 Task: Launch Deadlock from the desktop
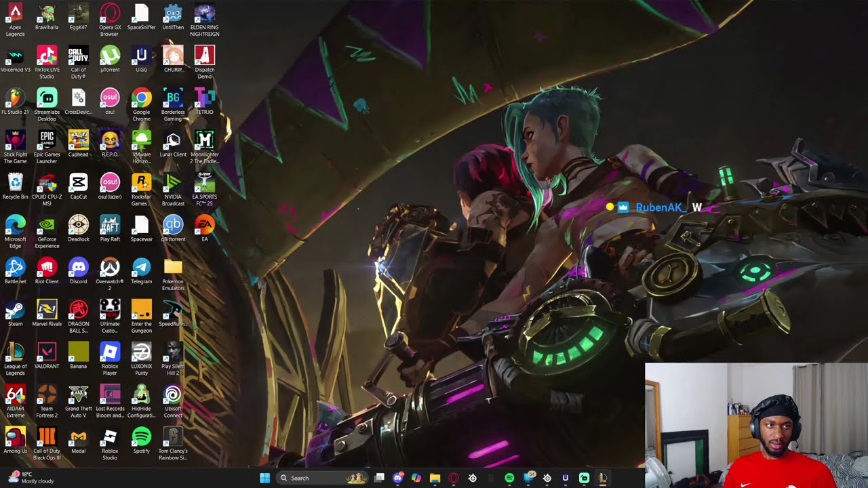coord(78,229)
